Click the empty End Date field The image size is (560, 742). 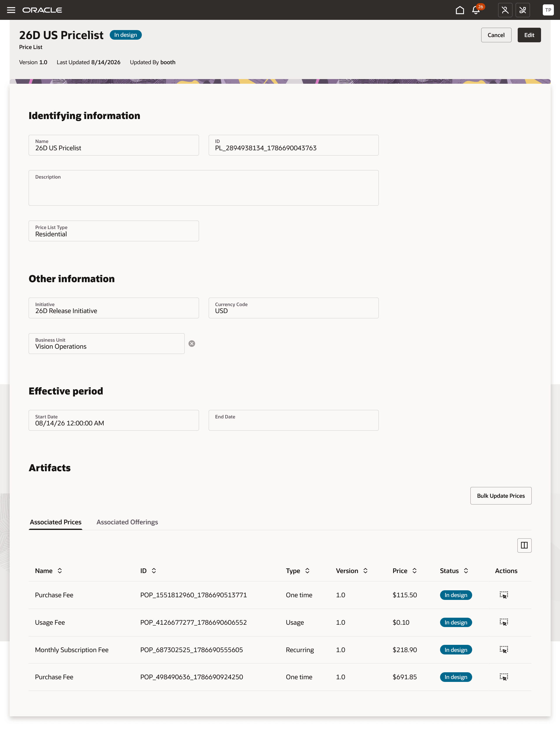point(294,421)
